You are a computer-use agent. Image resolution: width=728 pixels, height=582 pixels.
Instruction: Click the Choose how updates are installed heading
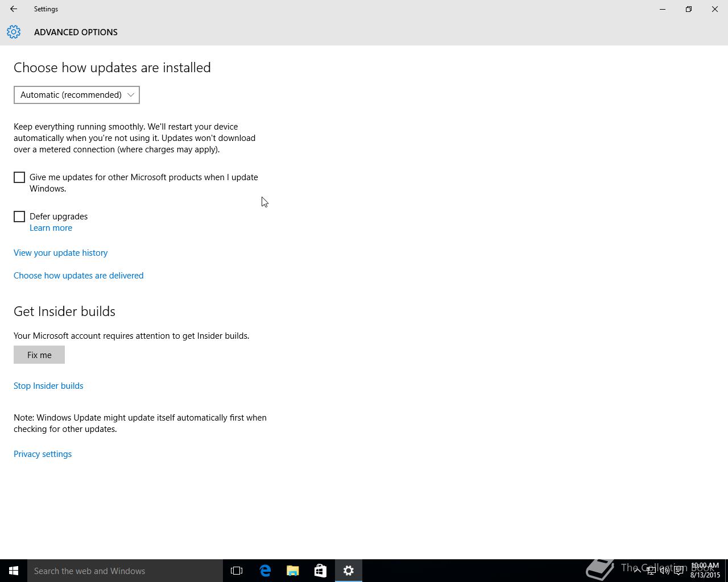coord(112,68)
